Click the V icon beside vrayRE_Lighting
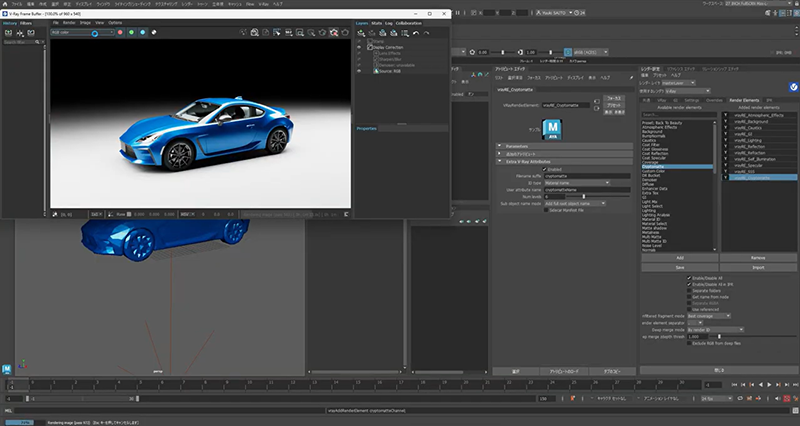This screenshot has width=800, height=426. tap(725, 141)
